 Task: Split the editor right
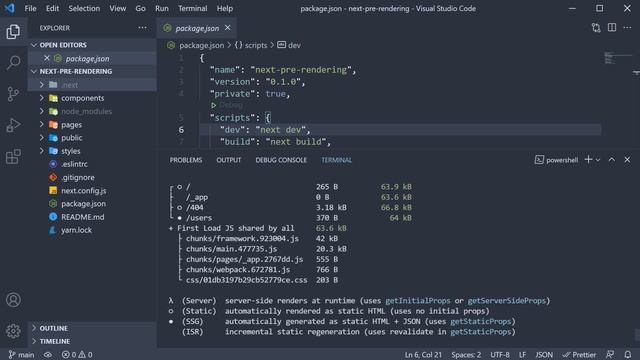point(612,28)
